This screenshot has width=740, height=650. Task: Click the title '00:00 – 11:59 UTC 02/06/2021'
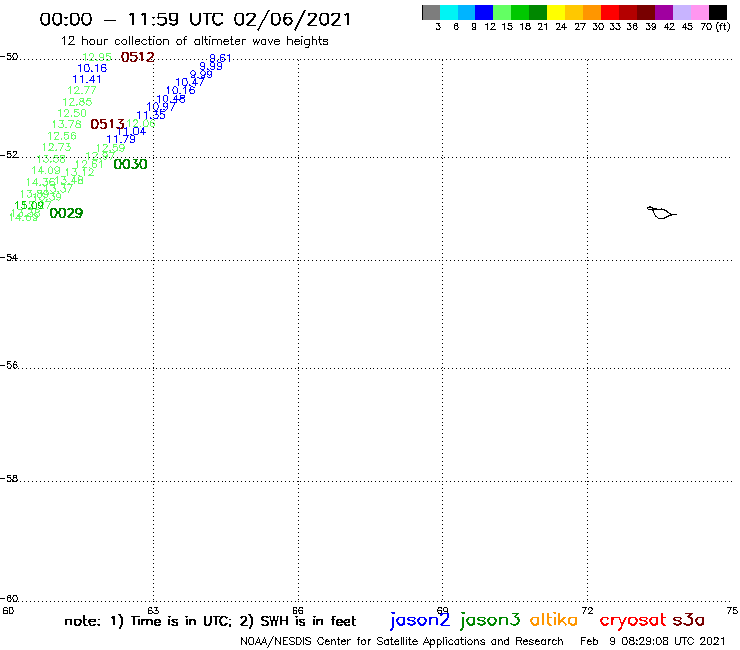point(195,19)
